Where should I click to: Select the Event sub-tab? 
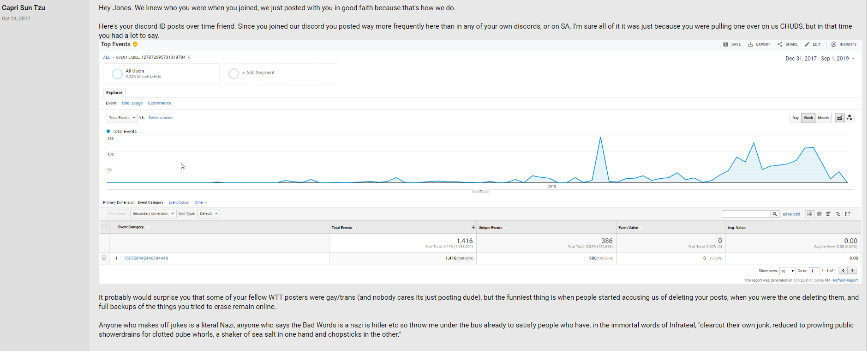click(111, 103)
